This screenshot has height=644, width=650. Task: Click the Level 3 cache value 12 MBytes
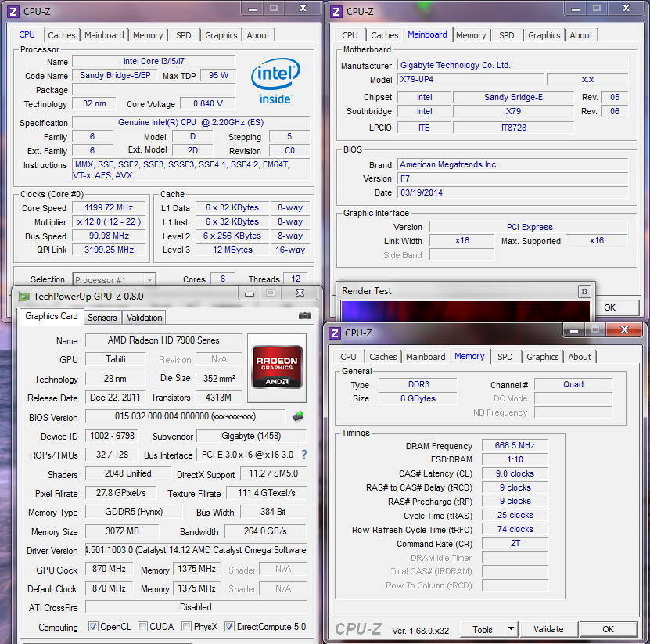232,250
